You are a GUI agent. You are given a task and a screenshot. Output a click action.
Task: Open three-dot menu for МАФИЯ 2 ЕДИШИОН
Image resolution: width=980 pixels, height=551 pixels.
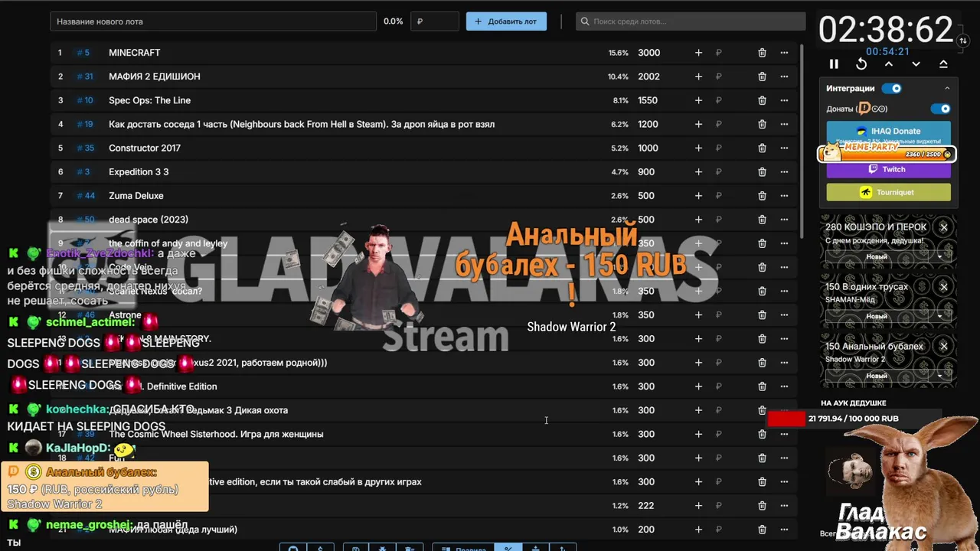click(x=784, y=77)
